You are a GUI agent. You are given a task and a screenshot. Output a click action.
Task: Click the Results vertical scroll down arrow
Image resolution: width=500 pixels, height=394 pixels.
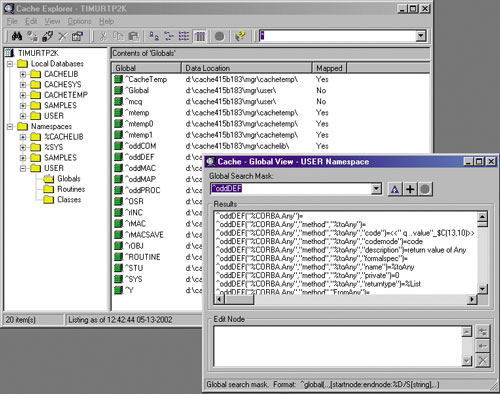pyautogui.click(x=482, y=289)
